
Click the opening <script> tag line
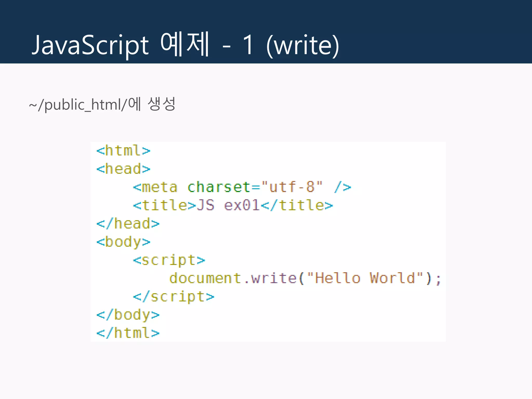point(169,261)
